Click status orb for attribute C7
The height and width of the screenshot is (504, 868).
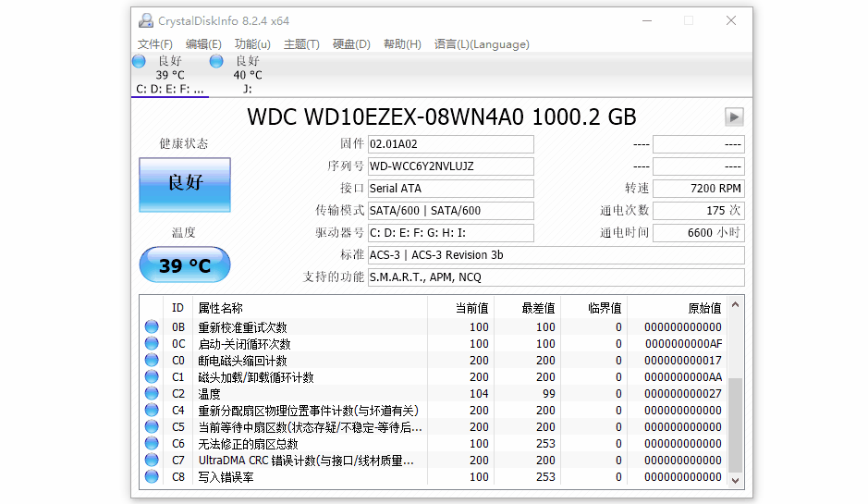coord(151,460)
